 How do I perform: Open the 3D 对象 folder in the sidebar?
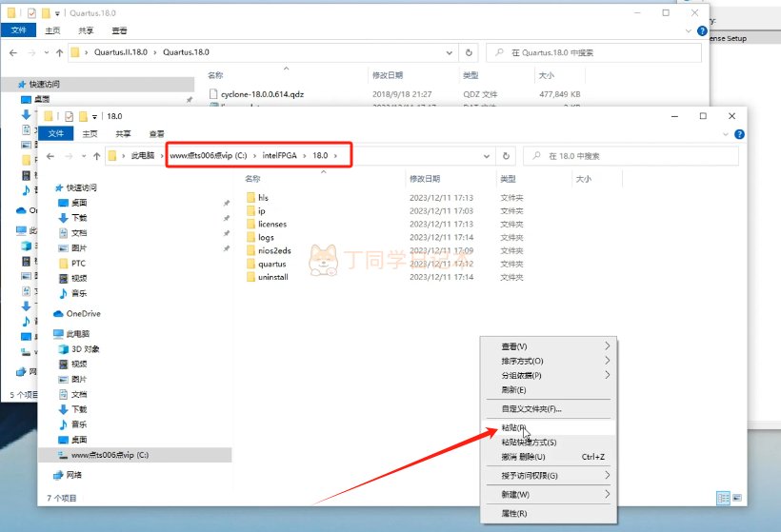click(x=85, y=349)
